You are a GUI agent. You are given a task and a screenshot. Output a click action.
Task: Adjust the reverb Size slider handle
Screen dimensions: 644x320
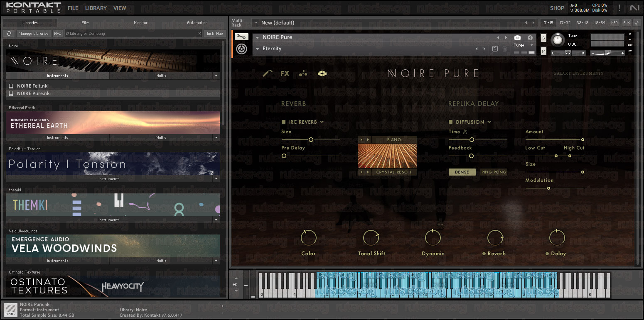point(311,140)
